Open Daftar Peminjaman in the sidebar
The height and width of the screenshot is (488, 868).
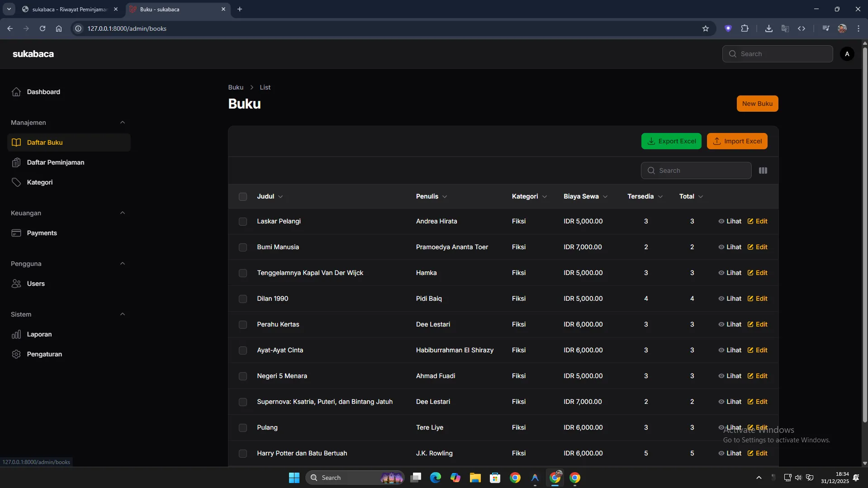(55, 162)
